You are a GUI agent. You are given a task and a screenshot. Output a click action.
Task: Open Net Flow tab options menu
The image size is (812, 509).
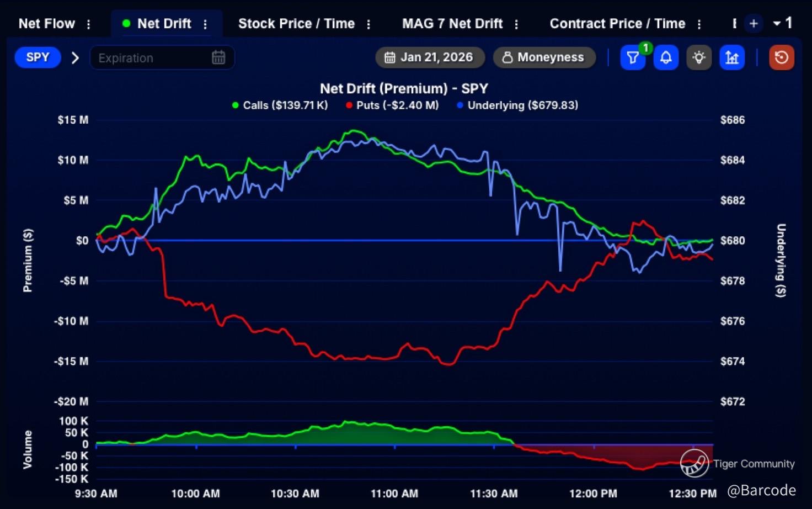click(x=89, y=24)
